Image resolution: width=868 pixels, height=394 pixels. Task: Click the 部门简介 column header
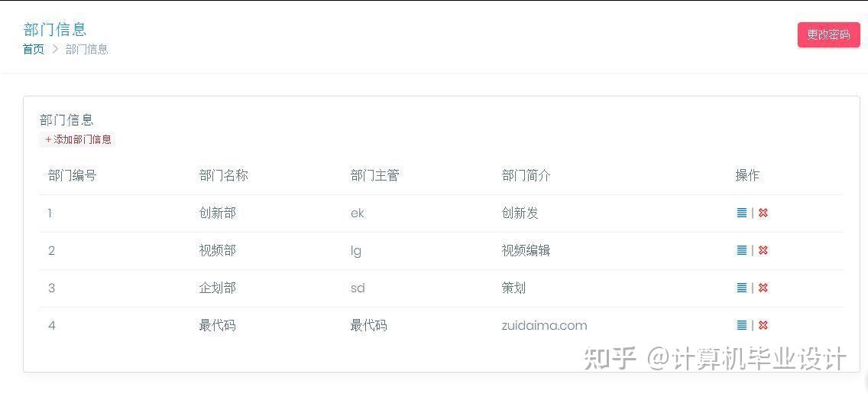526,175
